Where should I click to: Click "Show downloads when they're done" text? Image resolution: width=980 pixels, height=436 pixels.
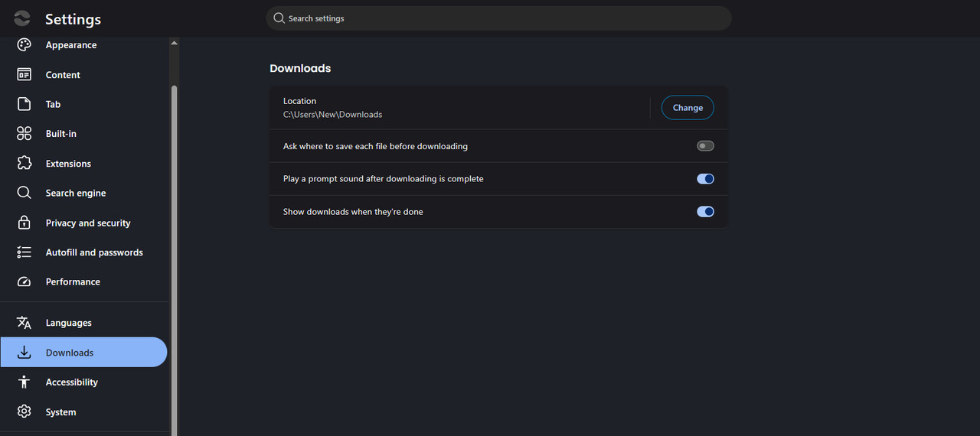[353, 212]
